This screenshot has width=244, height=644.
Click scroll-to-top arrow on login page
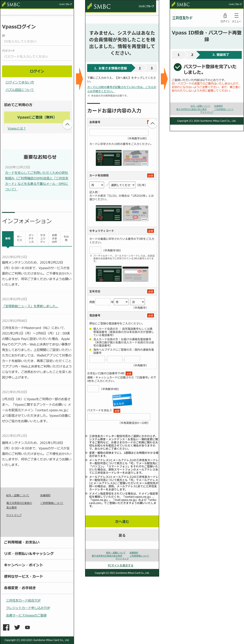coord(67,124)
